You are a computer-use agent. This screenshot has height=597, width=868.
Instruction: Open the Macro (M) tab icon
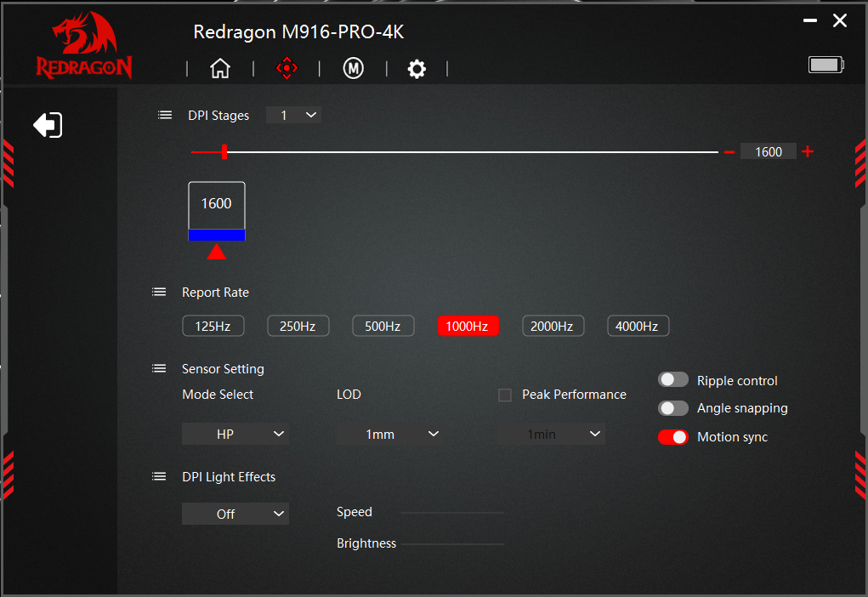click(x=353, y=68)
